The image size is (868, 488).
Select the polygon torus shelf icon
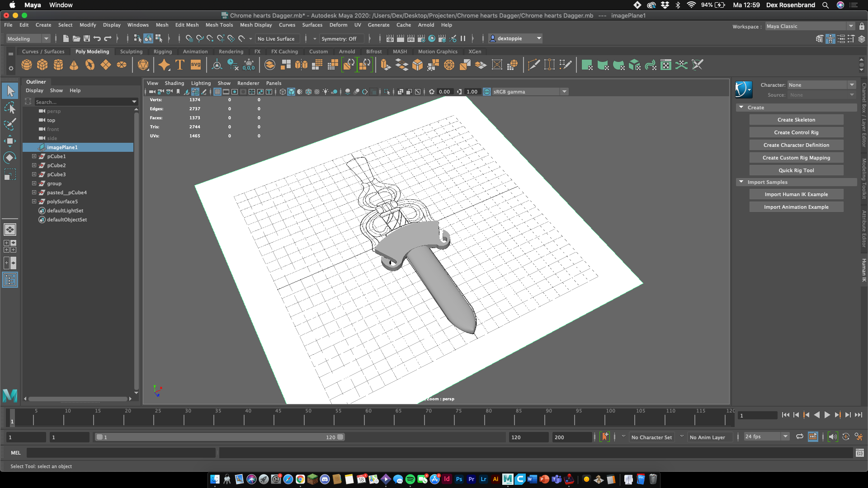point(90,65)
